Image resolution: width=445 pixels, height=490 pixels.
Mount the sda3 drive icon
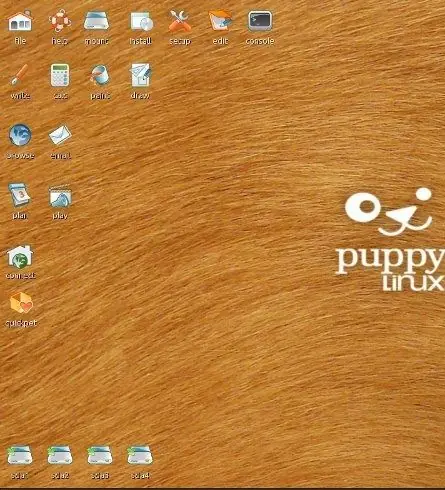coord(100,455)
